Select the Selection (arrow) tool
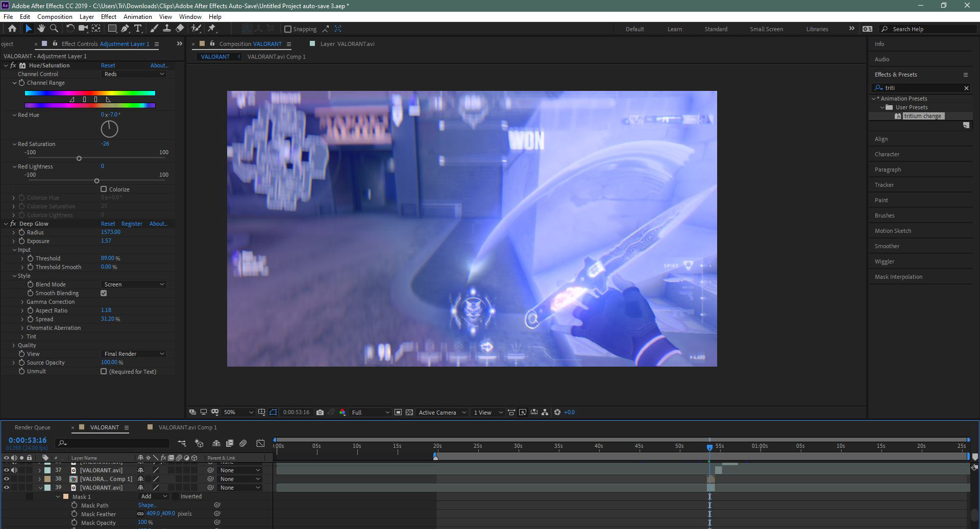 28,29
